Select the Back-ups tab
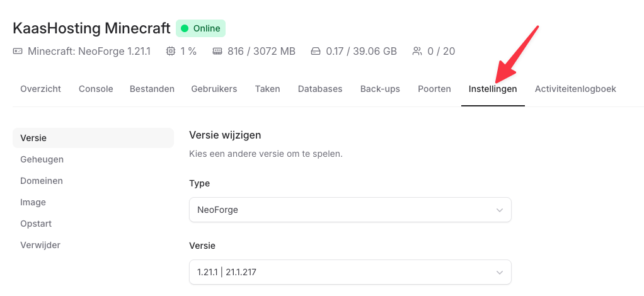 [380, 89]
